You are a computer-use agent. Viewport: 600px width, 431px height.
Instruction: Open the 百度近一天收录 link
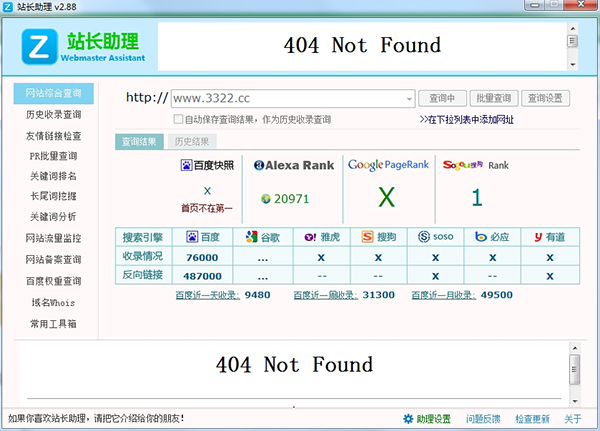click(208, 295)
